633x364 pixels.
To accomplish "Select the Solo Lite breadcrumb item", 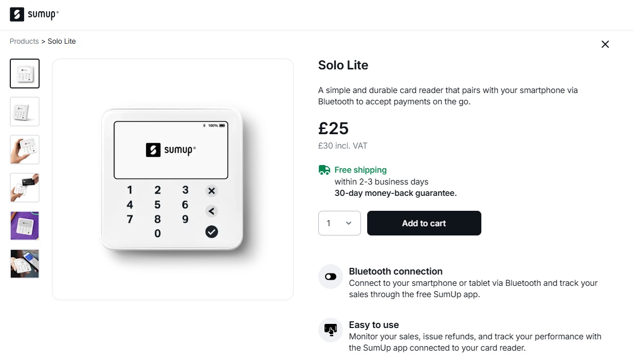I will click(x=61, y=41).
